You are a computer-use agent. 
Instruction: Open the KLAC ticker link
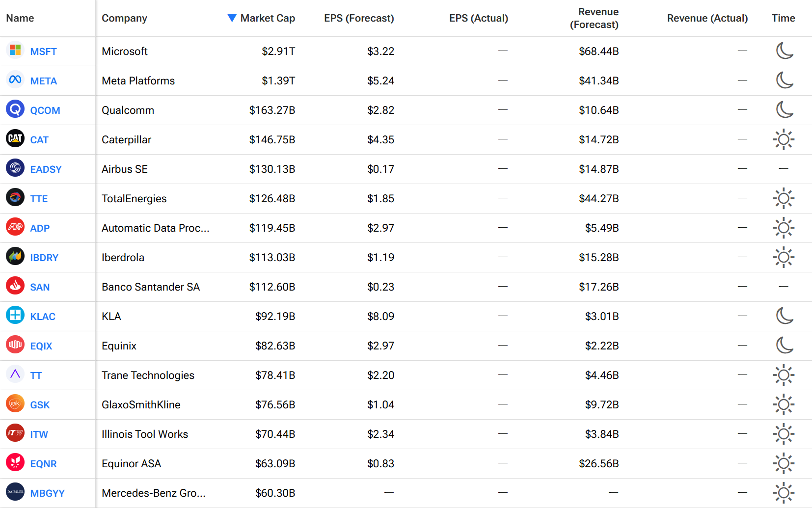(x=43, y=317)
